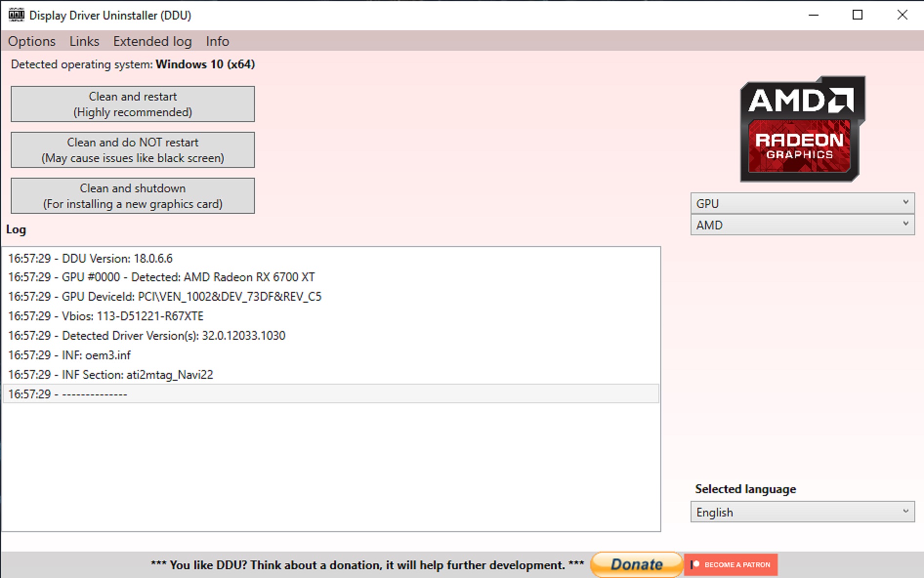Viewport: 924px width, 578px height.
Task: Open the English language dropdown
Action: point(802,512)
